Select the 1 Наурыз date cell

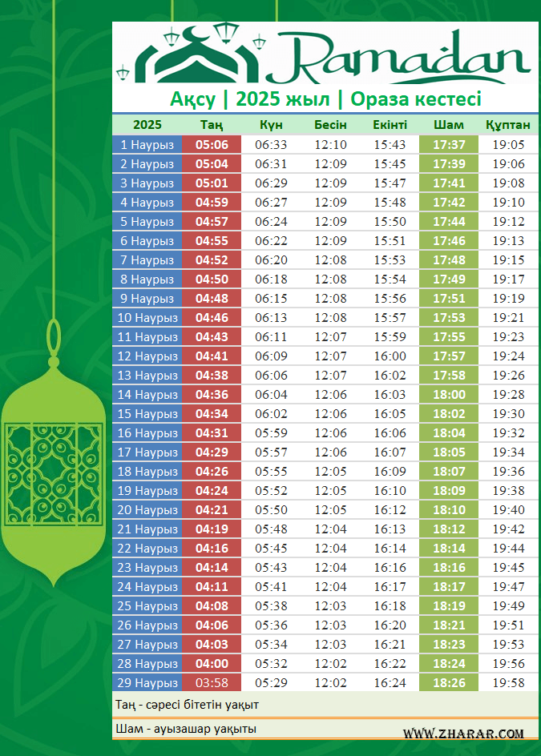[147, 145]
